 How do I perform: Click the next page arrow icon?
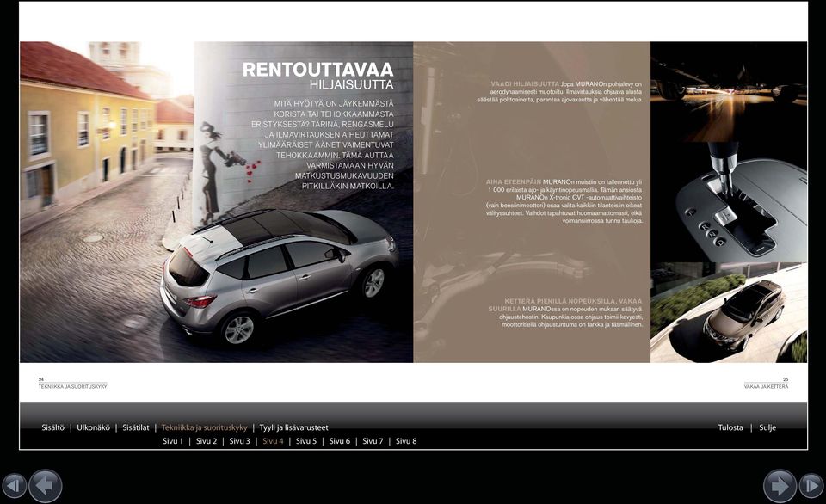pos(780,486)
